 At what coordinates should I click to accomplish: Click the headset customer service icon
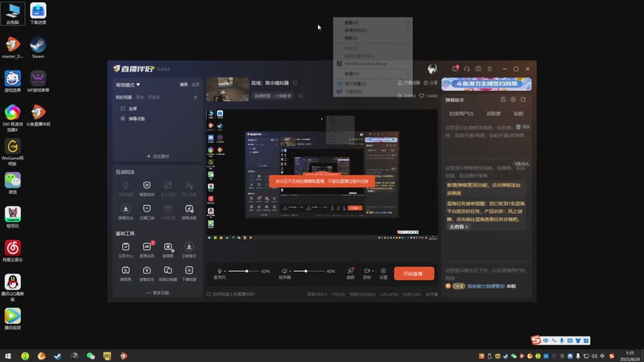click(x=467, y=69)
